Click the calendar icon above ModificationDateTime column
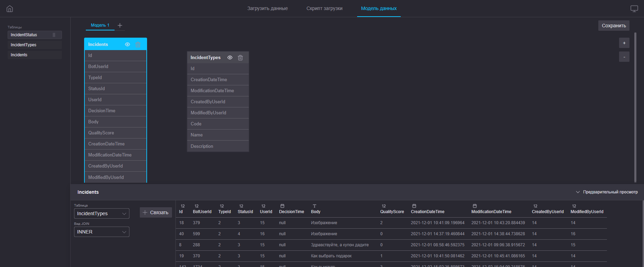This screenshot has height=267, width=644. point(475,206)
